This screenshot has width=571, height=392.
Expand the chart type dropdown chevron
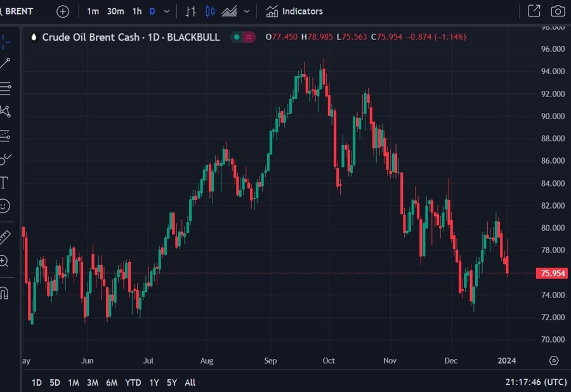[247, 11]
